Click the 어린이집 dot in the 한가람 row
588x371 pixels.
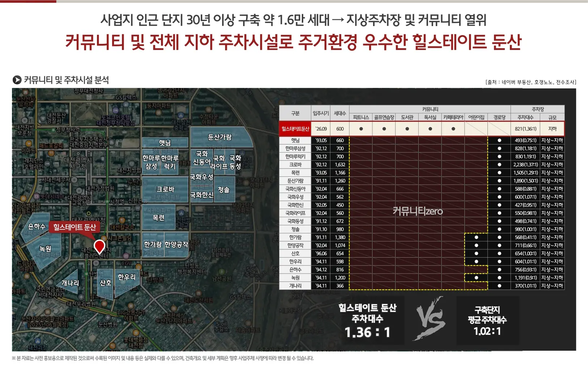[476, 237]
